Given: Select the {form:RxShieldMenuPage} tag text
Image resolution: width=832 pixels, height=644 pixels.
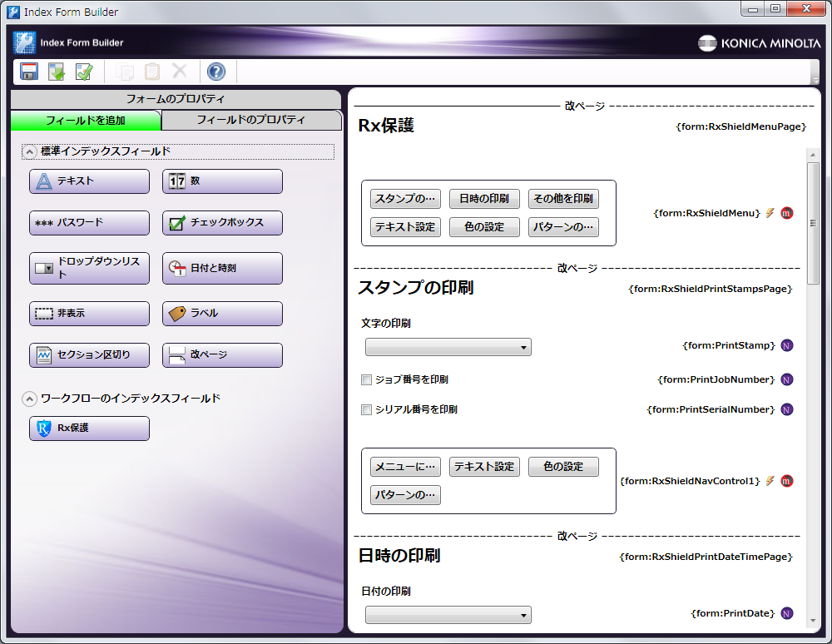Looking at the screenshot, I should tap(741, 126).
